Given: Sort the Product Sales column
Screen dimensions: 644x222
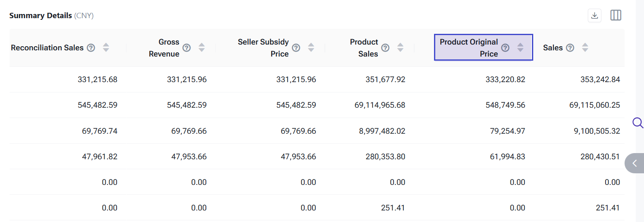Looking at the screenshot, I should click(x=400, y=47).
